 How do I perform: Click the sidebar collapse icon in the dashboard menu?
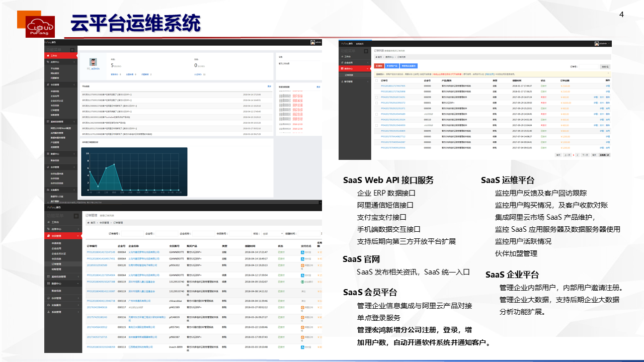72,49
